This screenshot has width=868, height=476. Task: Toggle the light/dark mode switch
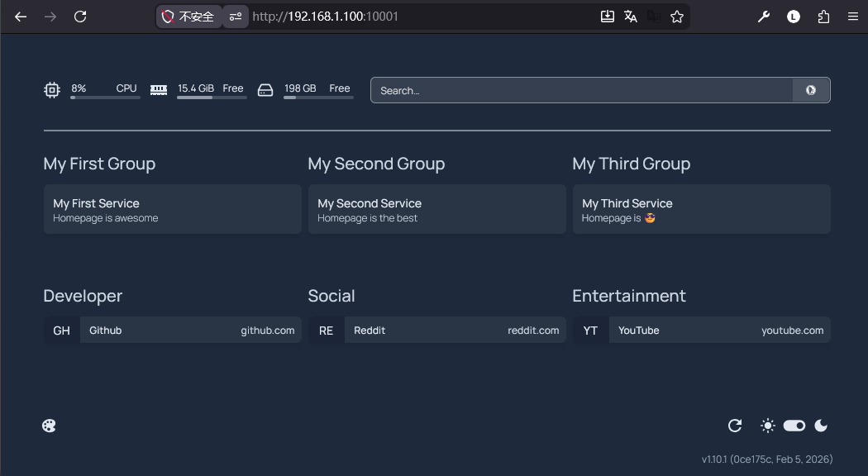pyautogui.click(x=794, y=426)
